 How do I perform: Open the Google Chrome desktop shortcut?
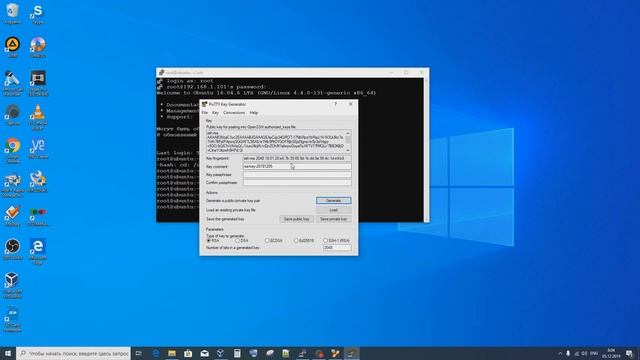tap(13, 150)
